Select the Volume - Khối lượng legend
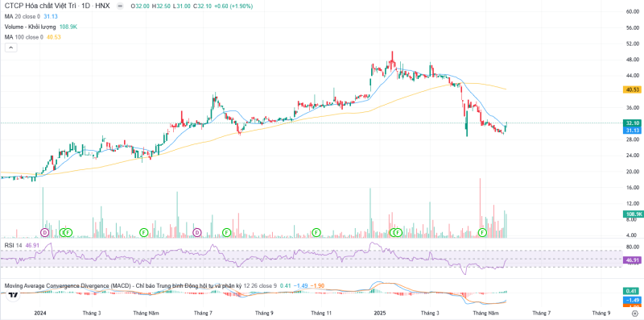Screen dimensions: 644x320 (x=30, y=27)
